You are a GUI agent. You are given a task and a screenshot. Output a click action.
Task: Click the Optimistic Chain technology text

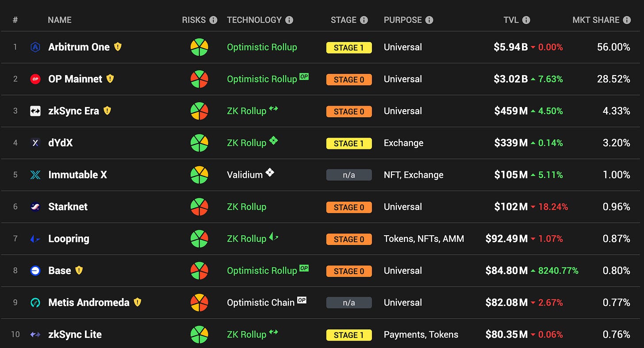click(x=261, y=302)
